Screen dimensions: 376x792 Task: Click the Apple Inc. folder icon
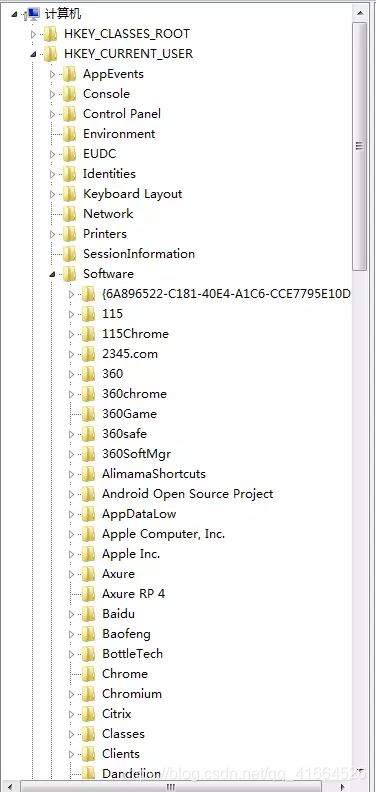click(x=88, y=554)
